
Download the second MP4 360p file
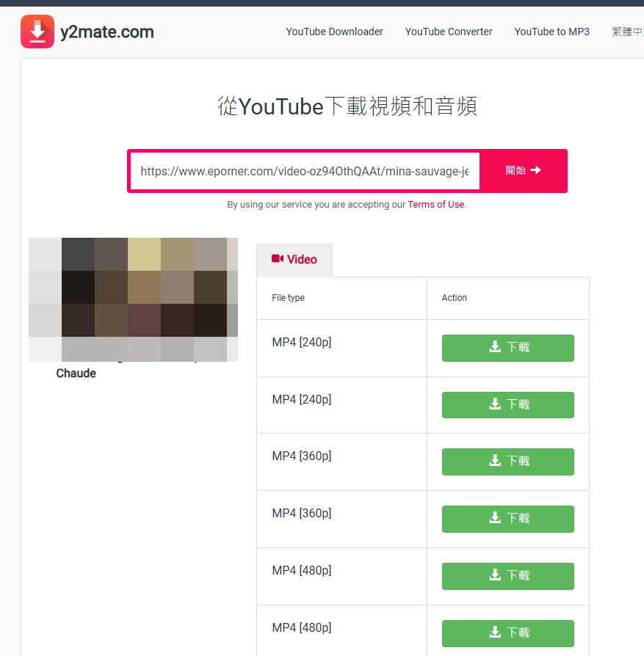point(508,519)
